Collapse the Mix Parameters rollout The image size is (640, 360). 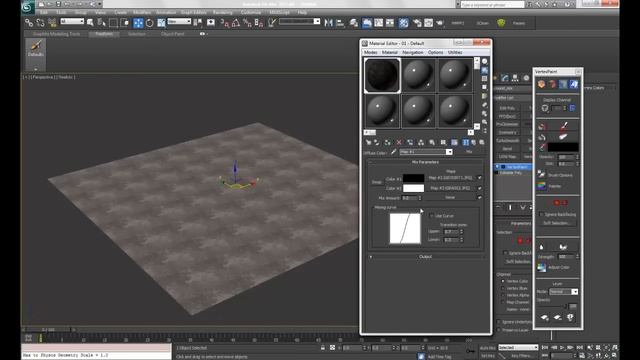(425, 162)
